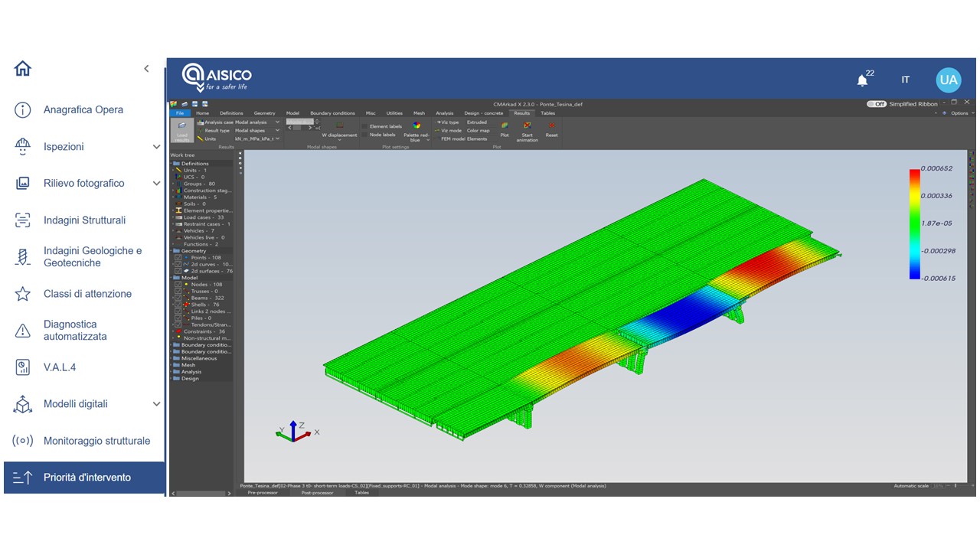Switch to the Geometry ribbon tab
Screen dimensions: 980x551
[x=264, y=113]
